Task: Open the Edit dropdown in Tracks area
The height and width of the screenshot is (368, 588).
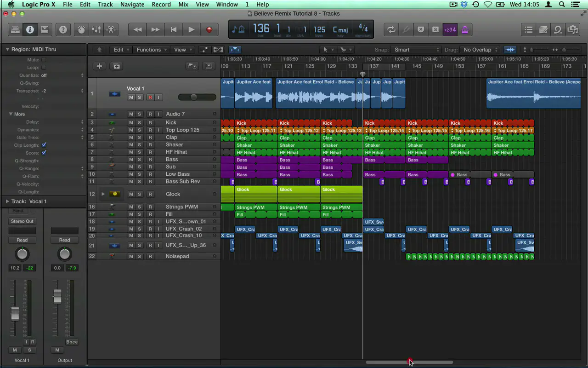Action: pyautogui.click(x=122, y=50)
